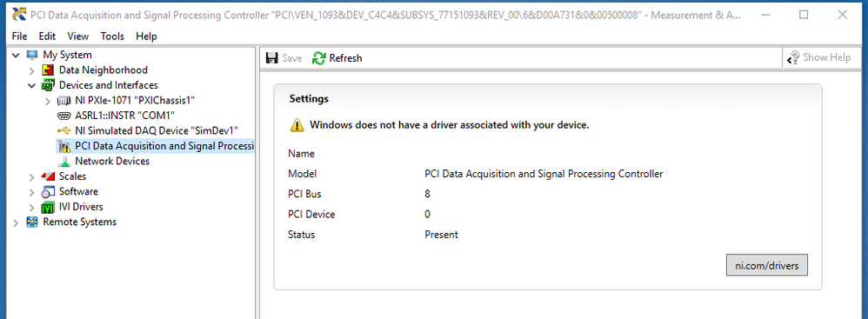The width and height of the screenshot is (868, 319).
Task: Select the Network Devices tree row
Action: point(112,161)
